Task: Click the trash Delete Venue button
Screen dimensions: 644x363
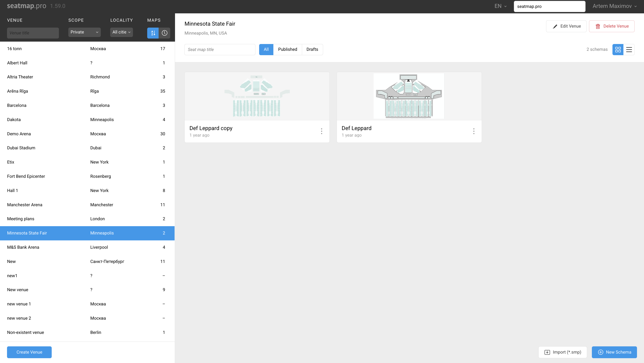Action: tap(612, 26)
